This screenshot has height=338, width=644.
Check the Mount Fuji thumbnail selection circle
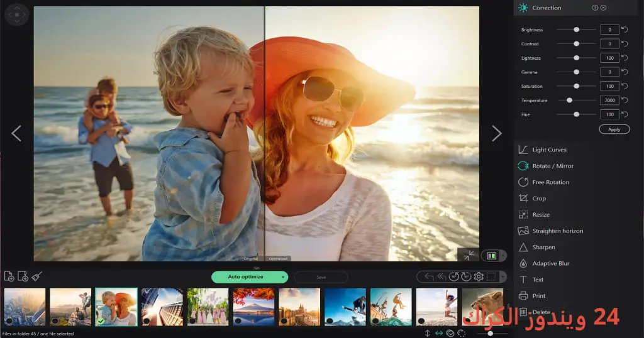(238, 321)
